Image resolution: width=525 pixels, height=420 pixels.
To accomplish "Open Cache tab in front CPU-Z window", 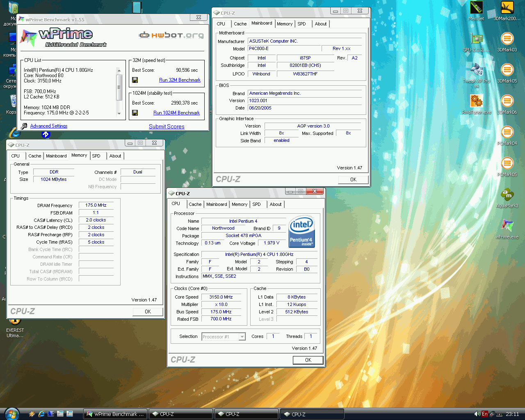I will pyautogui.click(x=195, y=204).
